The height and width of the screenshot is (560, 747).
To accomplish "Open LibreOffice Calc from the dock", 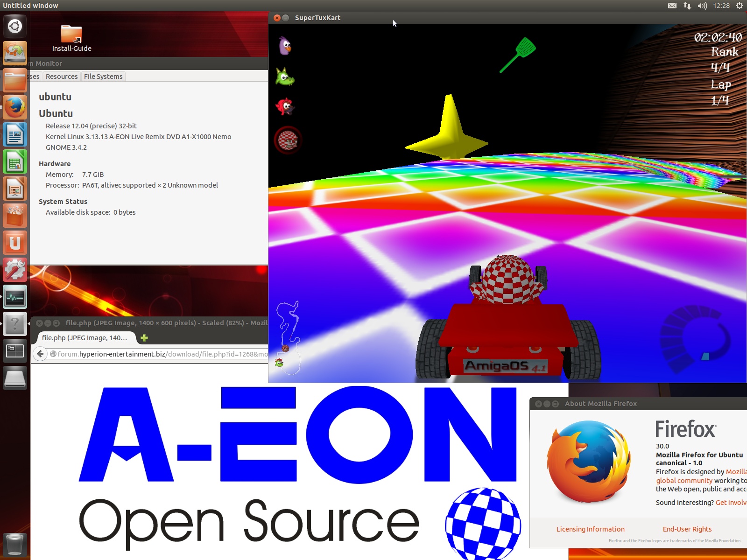I will coord(15,161).
